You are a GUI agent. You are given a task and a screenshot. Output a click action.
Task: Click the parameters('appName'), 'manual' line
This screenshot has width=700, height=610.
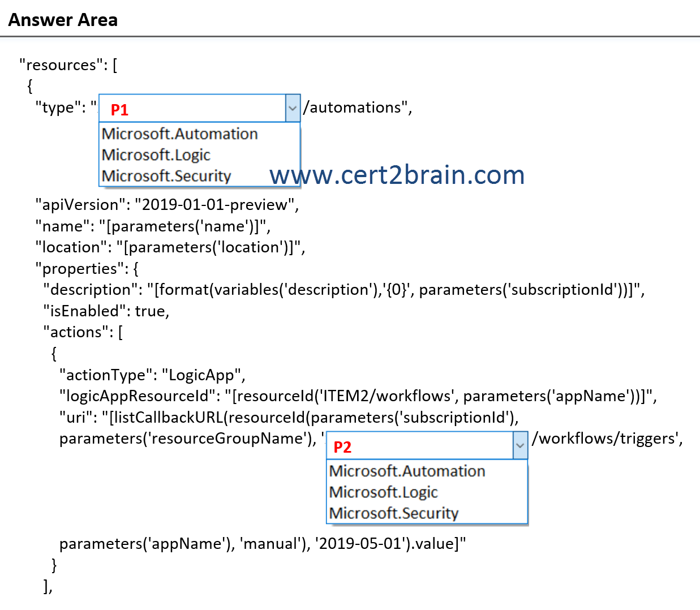coord(263,544)
